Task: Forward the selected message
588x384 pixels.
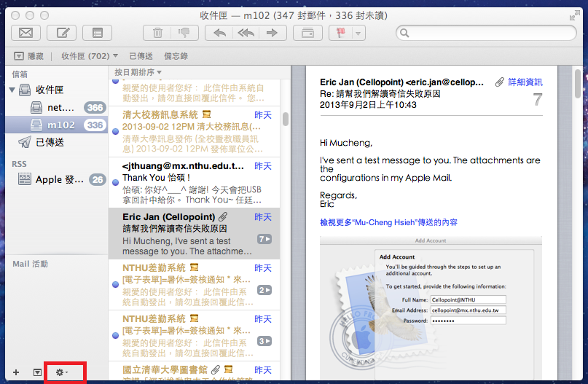Action: 272,32
